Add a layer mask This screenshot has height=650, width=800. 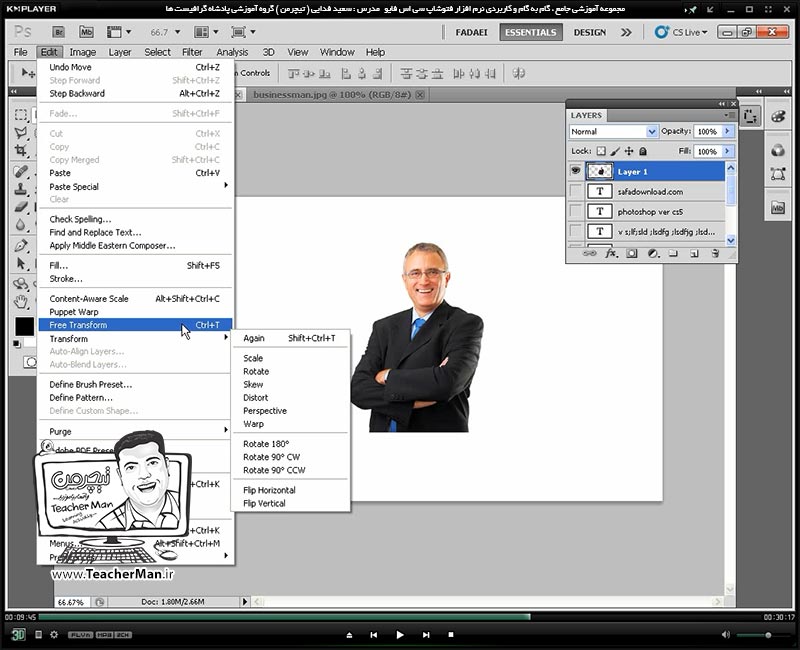click(632, 254)
